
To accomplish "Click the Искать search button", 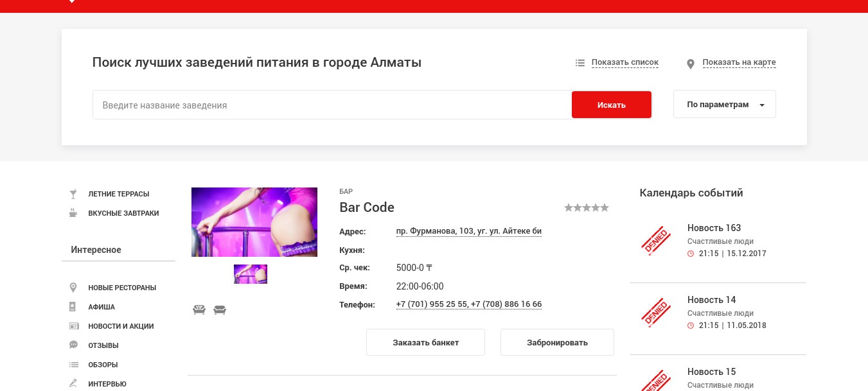I will tap(612, 105).
